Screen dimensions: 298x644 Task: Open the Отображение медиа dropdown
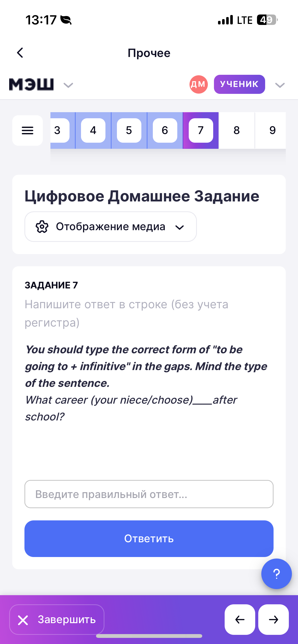[x=111, y=227]
